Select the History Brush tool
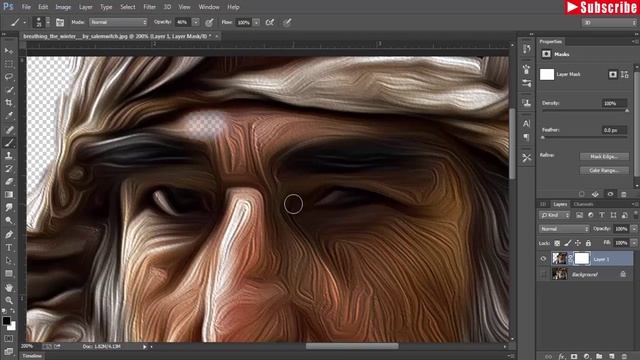Viewport: 640px width, 360px height. [9, 169]
